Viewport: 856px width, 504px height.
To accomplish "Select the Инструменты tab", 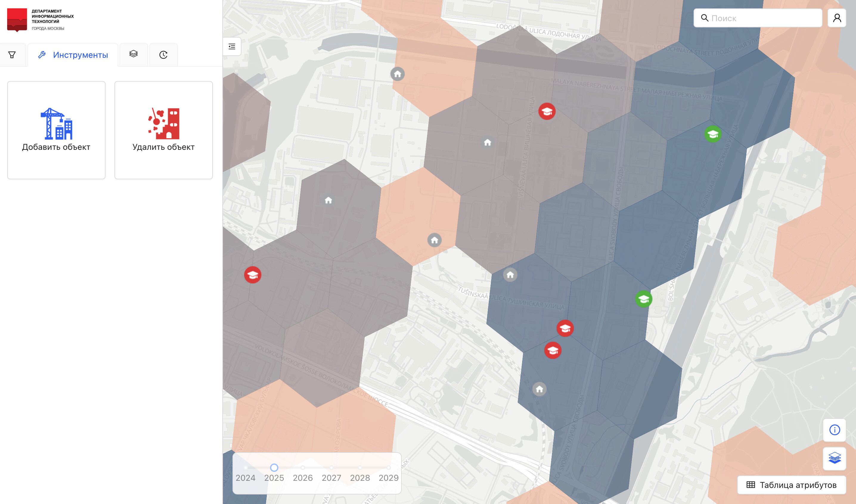I will [x=73, y=55].
